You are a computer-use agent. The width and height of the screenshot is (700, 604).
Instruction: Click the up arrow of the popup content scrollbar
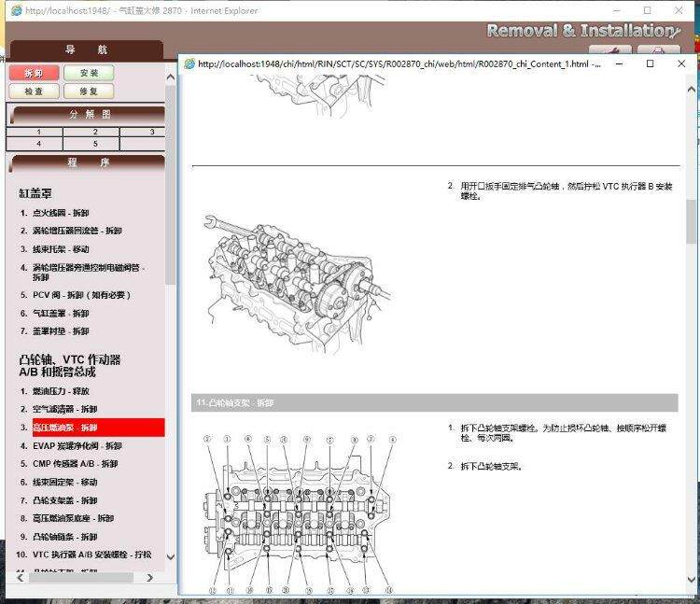pyautogui.click(x=691, y=90)
